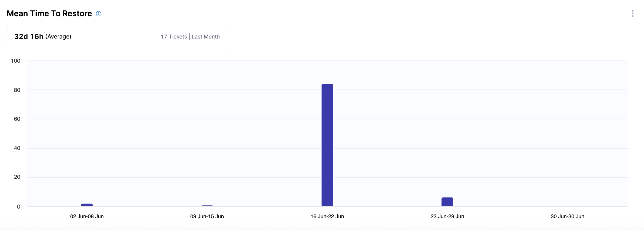This screenshot has height=230, width=644.
Task: Click the 23 Jun-29 Jun axis label
Action: point(447,217)
